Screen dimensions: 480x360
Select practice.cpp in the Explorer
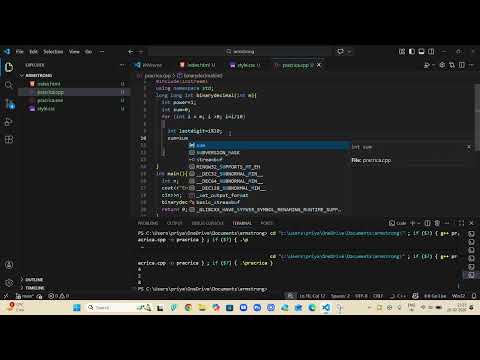tap(50, 92)
